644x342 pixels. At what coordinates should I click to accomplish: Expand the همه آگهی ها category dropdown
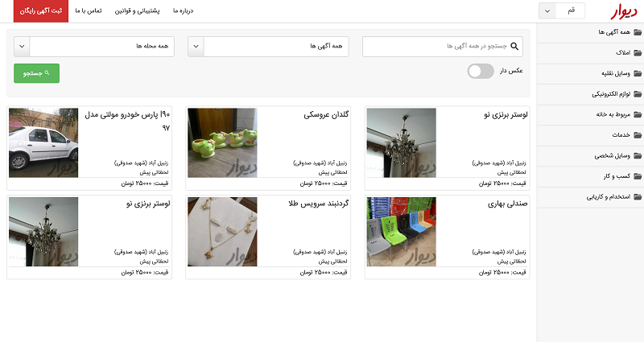point(196,47)
